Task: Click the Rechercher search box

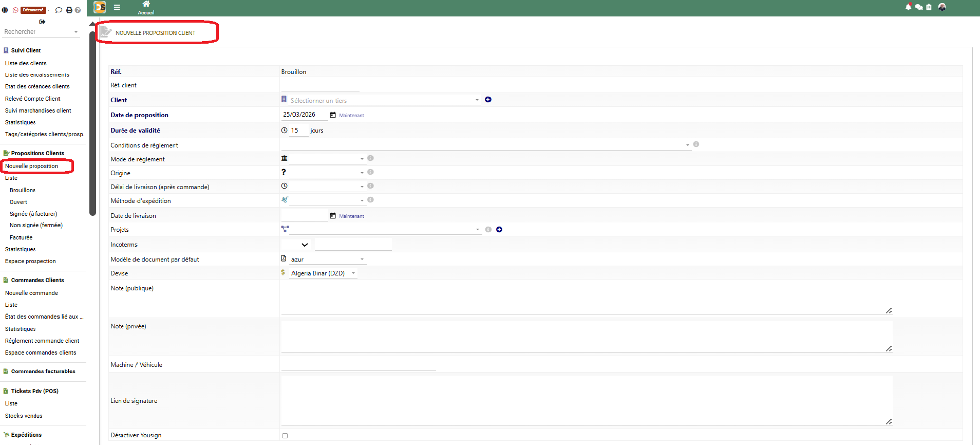Action: [41, 32]
